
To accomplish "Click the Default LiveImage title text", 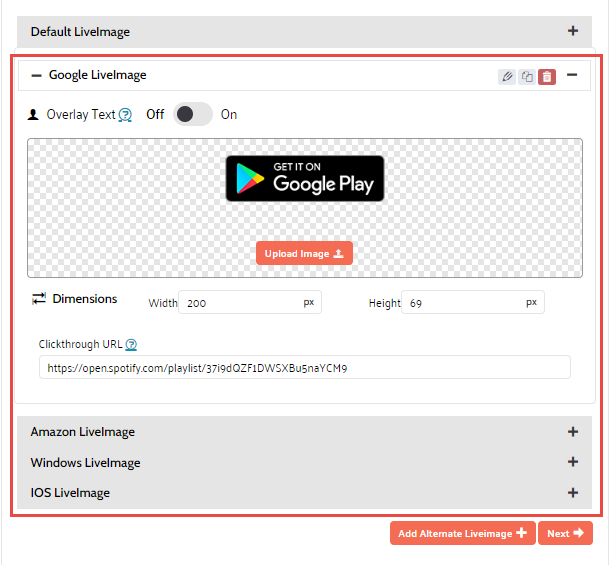I will [80, 32].
